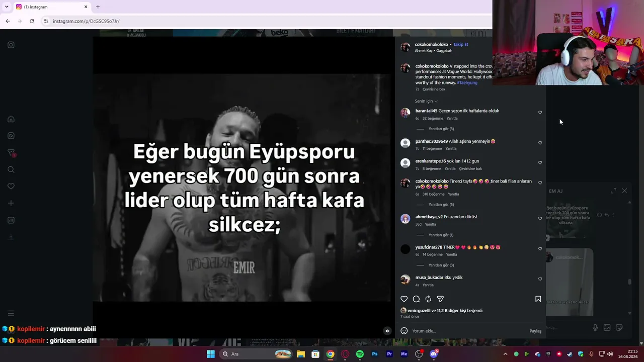Open emirrguzelll's profile from likes line
644x362 pixels.
(419, 311)
